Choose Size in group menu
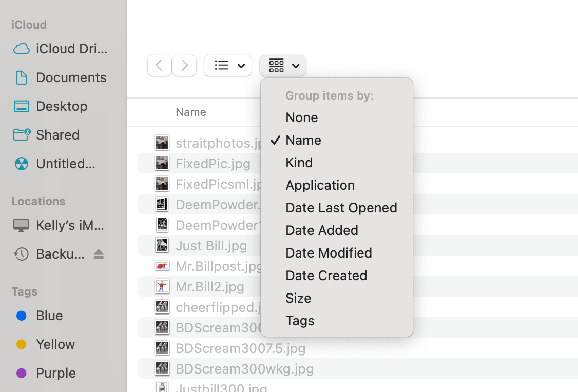The width and height of the screenshot is (578, 392). [298, 298]
